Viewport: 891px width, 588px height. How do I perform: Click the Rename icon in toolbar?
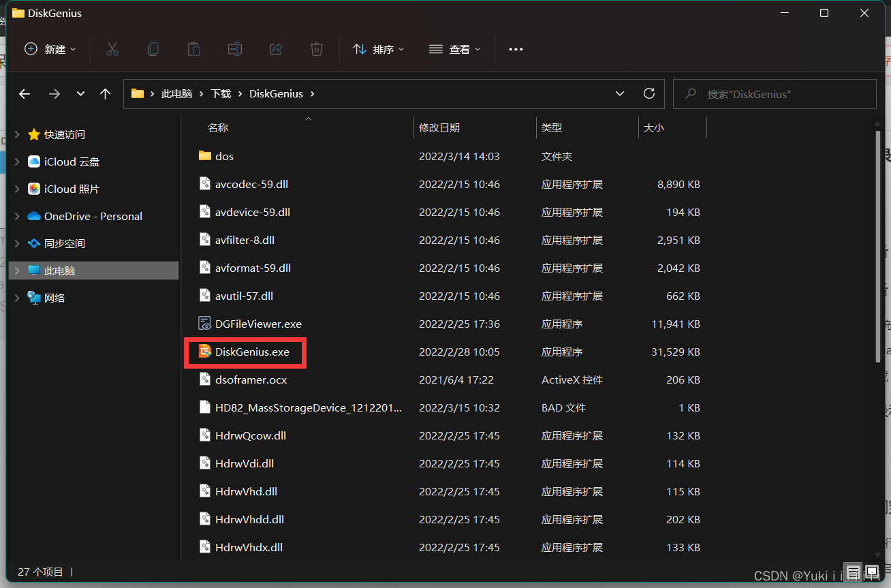pyautogui.click(x=235, y=49)
